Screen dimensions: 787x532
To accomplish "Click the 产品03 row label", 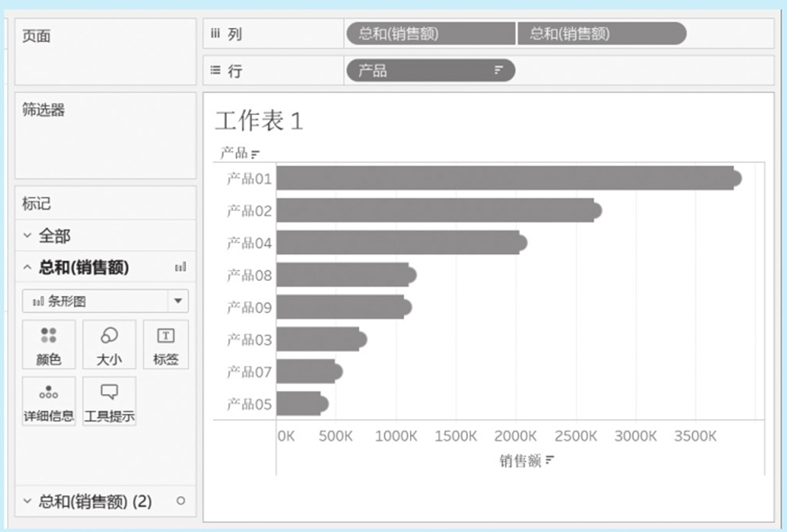I will point(249,340).
